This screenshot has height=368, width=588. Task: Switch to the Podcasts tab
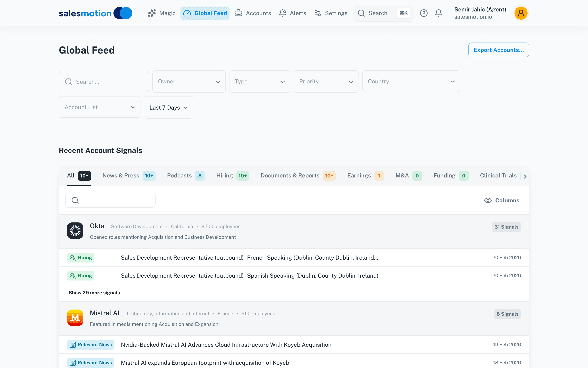tap(186, 176)
